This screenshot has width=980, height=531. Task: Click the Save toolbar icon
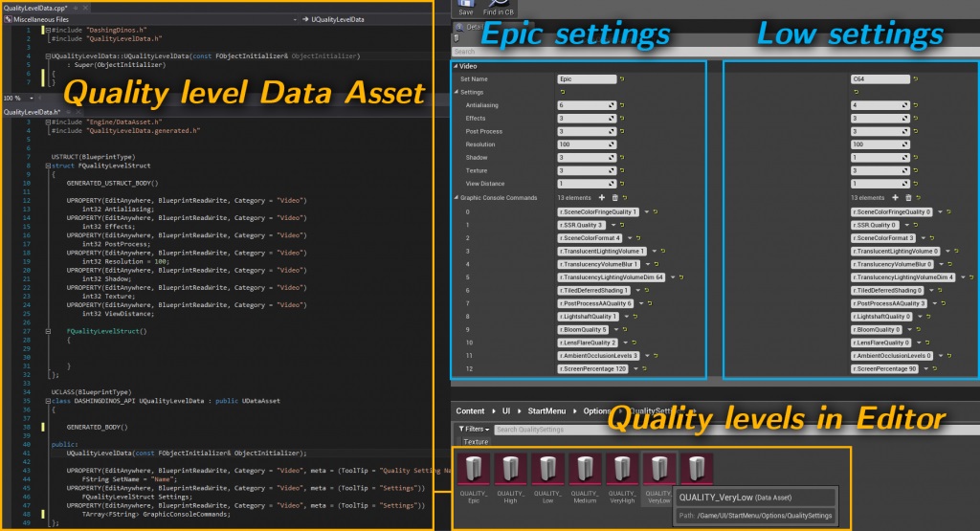click(466, 5)
